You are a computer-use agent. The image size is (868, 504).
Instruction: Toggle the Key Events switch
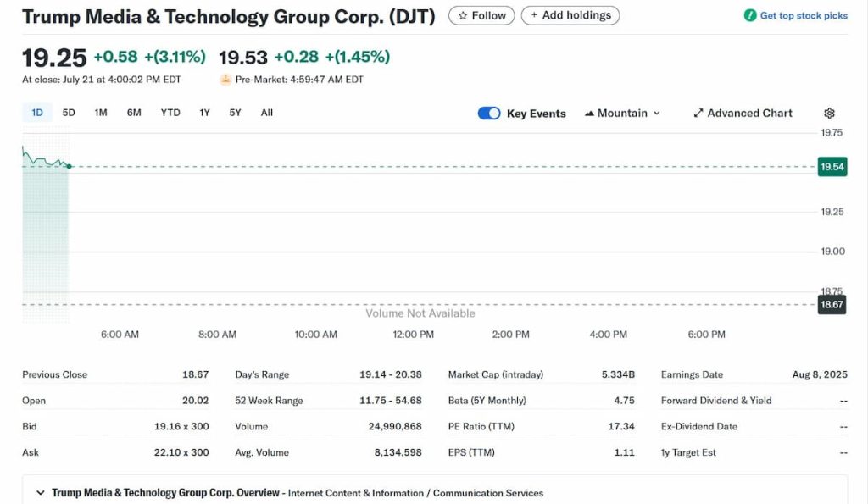coord(489,113)
